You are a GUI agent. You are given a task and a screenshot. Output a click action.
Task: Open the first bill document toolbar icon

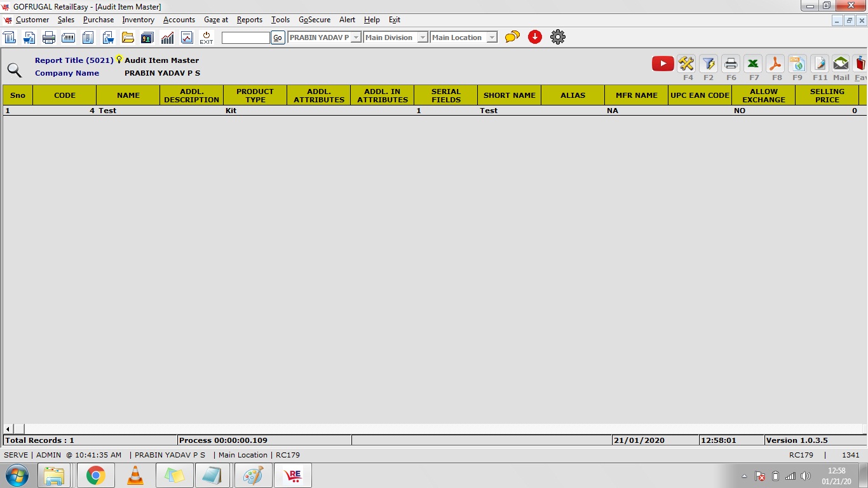10,37
